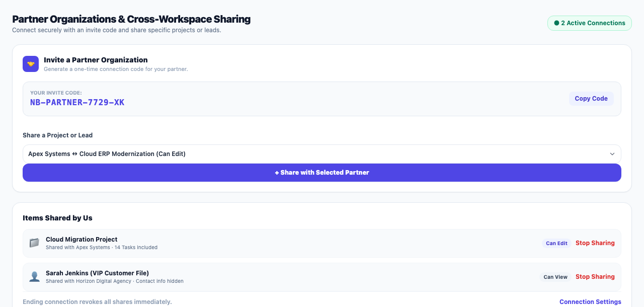Click the Share a Project or Lead label
Viewport: 644px width, 307px height.
[x=57, y=135]
